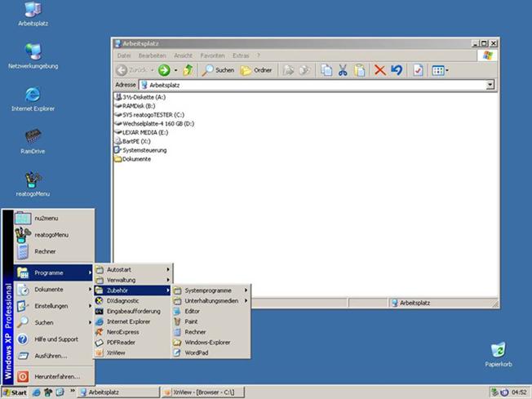Open the Arbeitsplatz desktop icon
Screen dimensions: 532x399
click(x=33, y=14)
